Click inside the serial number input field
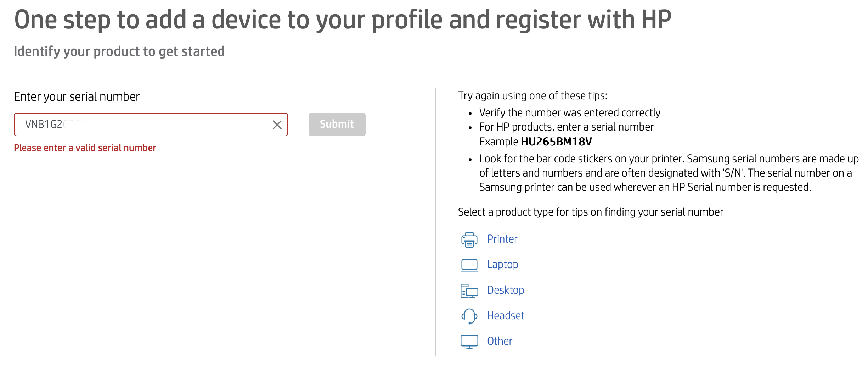The image size is (868, 376). [x=142, y=125]
